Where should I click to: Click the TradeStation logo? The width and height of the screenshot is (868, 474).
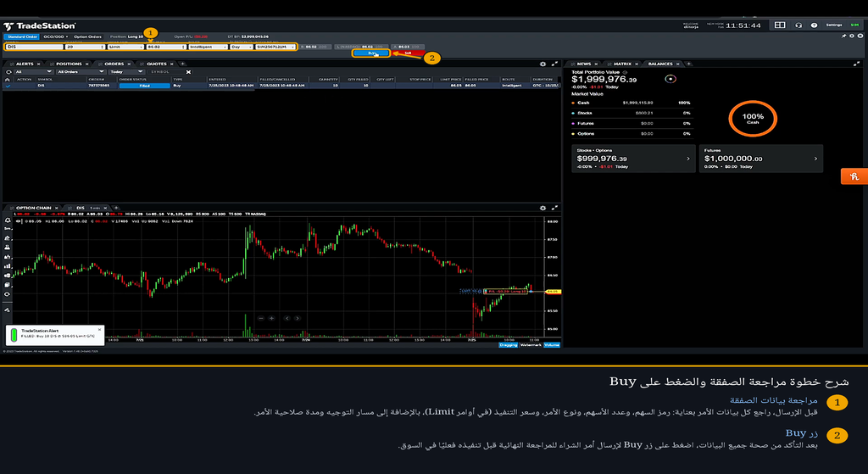(x=39, y=25)
